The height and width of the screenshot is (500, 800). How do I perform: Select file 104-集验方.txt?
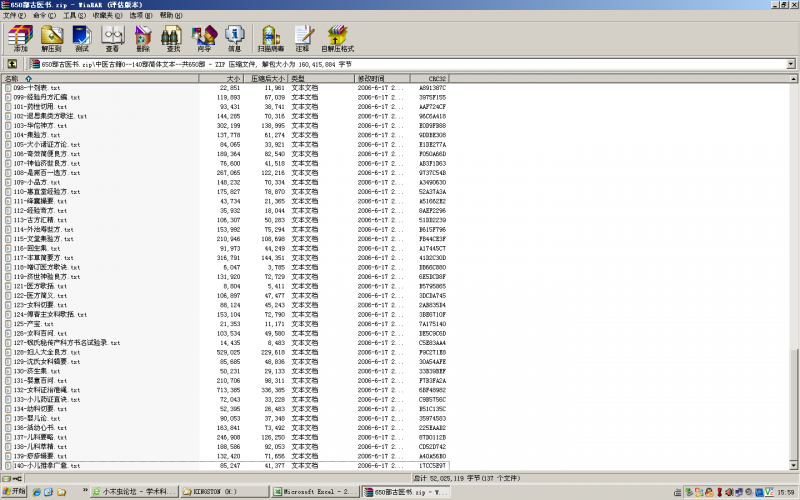click(37, 135)
